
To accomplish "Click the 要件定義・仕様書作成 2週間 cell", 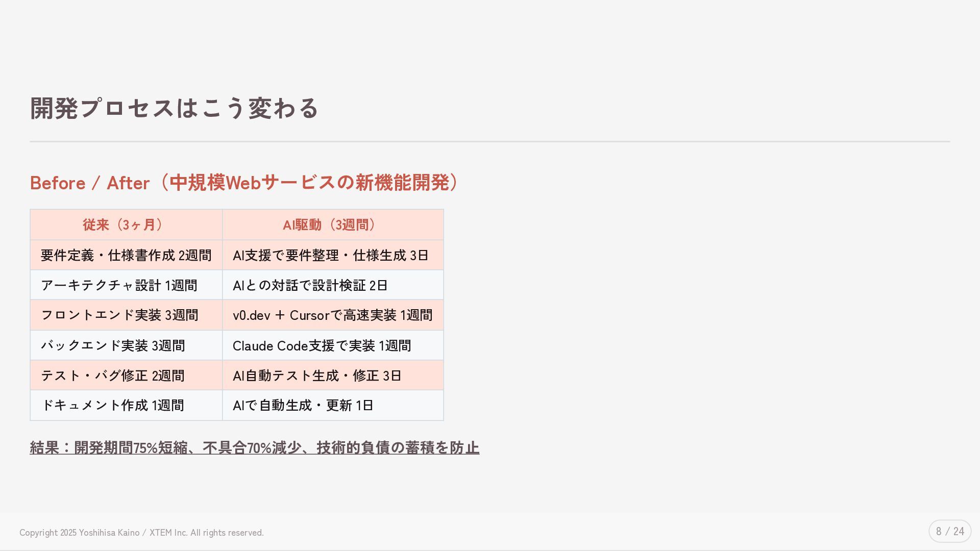I will (126, 256).
